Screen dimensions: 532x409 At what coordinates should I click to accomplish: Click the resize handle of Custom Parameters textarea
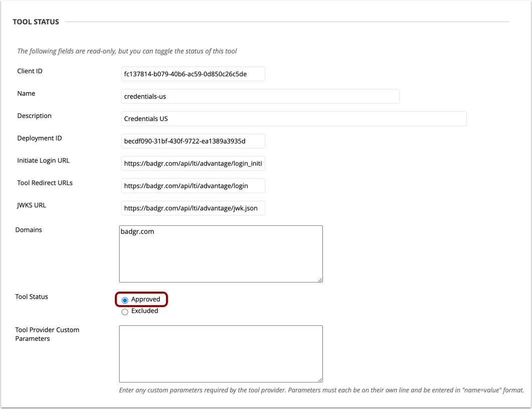[319, 379]
